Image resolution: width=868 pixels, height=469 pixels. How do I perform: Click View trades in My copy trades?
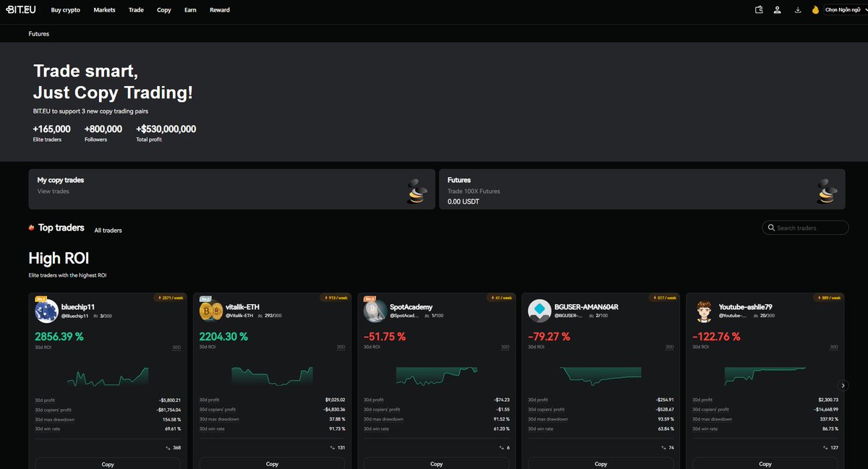click(54, 192)
